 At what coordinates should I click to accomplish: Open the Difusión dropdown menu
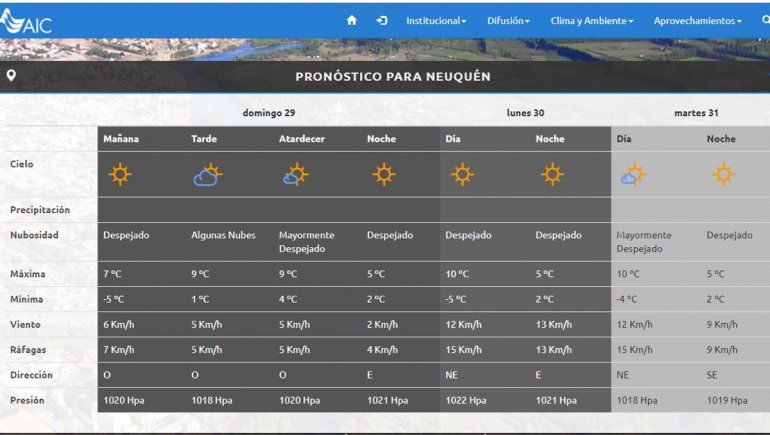[x=508, y=20]
